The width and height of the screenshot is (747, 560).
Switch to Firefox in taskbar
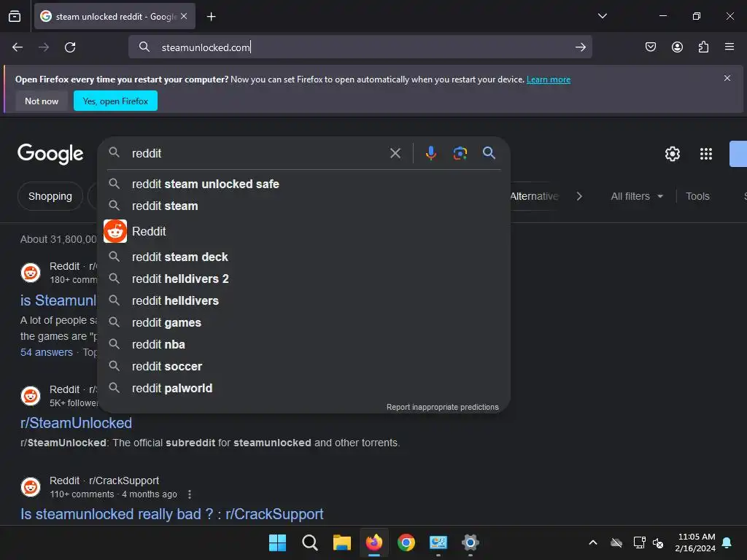pos(374,542)
